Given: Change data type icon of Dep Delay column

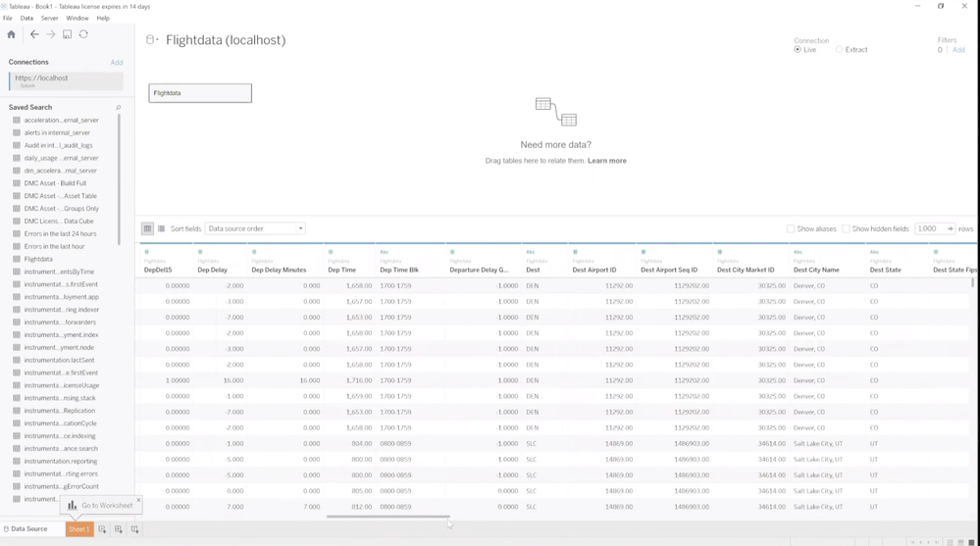Looking at the screenshot, I should 200,252.
